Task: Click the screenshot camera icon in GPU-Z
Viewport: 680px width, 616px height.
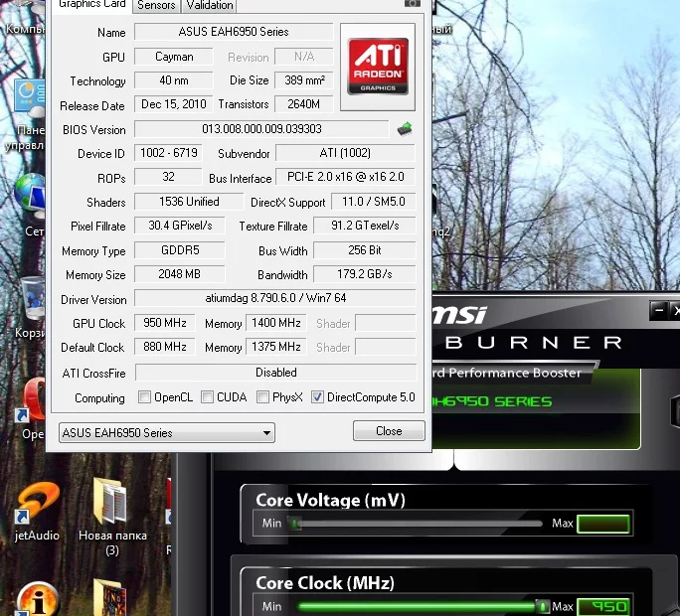Action: click(x=412, y=3)
